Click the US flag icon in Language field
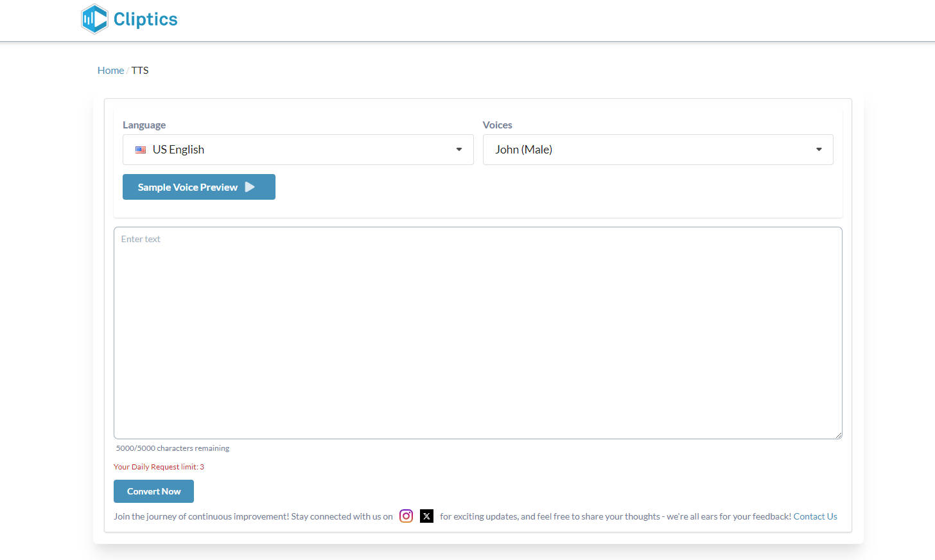 click(x=141, y=150)
